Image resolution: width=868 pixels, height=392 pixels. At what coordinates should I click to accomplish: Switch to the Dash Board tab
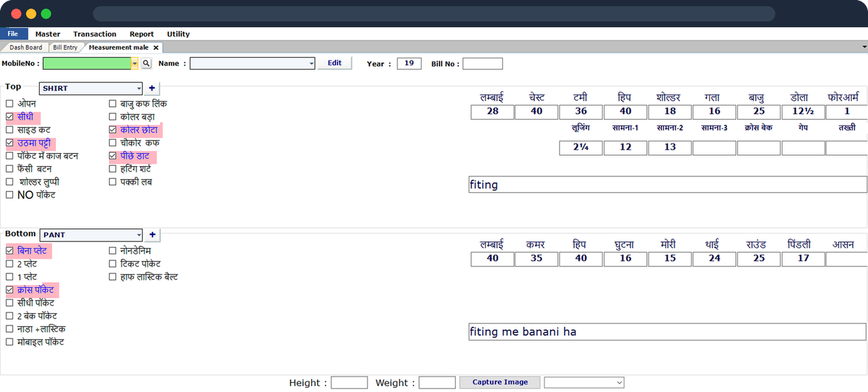[x=25, y=47]
